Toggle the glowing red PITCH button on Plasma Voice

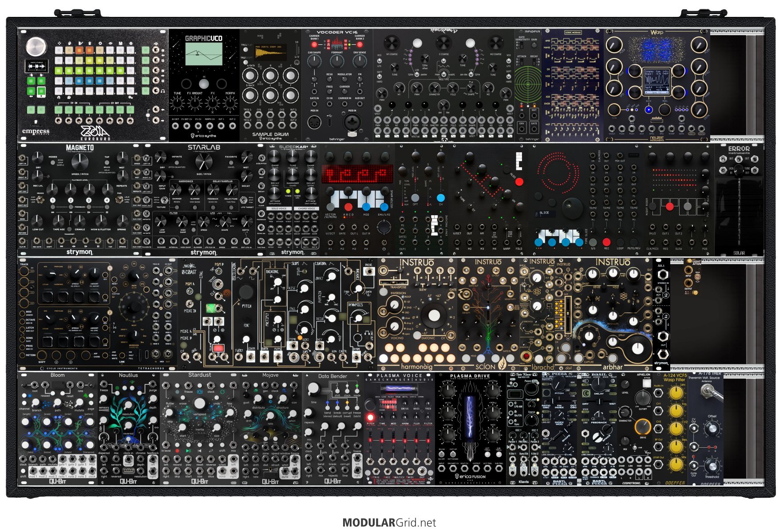click(x=370, y=417)
